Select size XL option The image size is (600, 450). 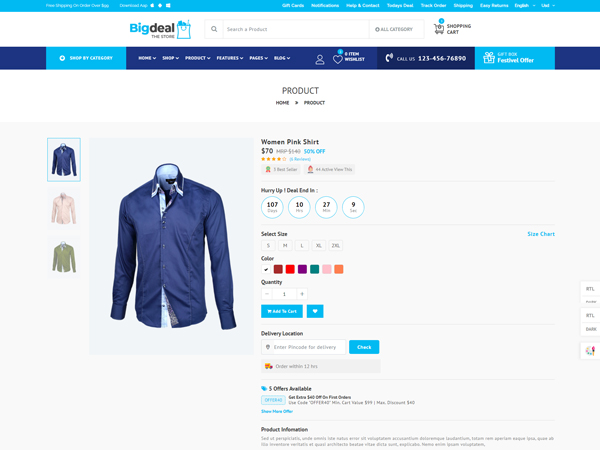pos(319,246)
